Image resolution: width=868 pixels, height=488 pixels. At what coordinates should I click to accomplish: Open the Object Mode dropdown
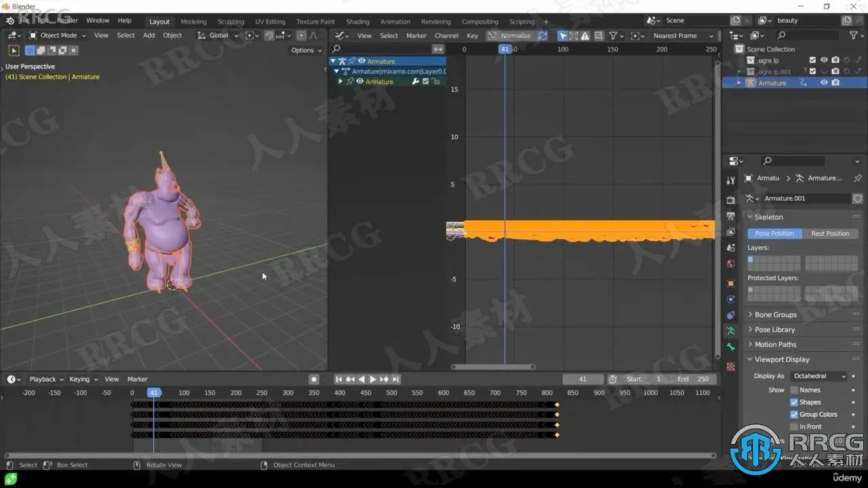pyautogui.click(x=58, y=36)
